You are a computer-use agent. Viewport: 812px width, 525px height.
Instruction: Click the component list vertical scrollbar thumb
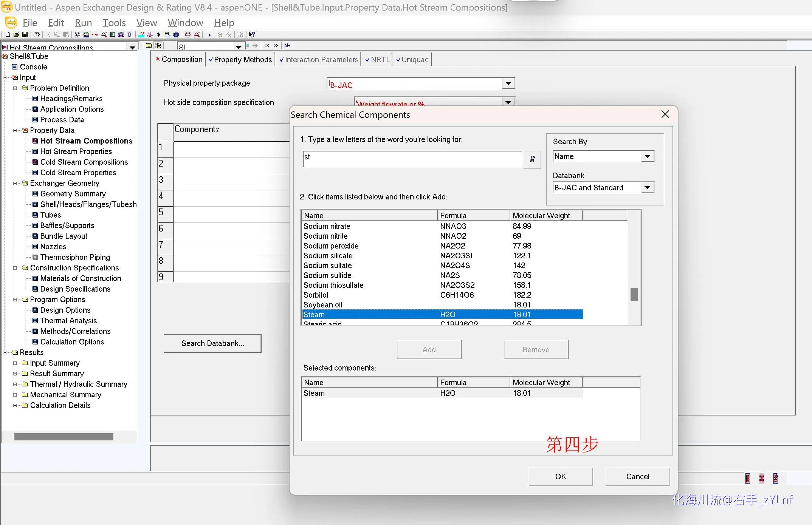pyautogui.click(x=634, y=295)
